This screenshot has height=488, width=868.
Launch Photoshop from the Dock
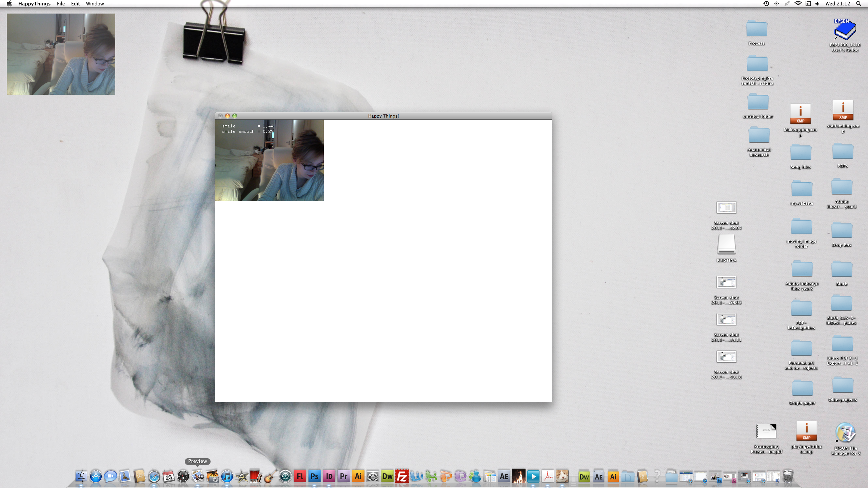click(x=314, y=476)
